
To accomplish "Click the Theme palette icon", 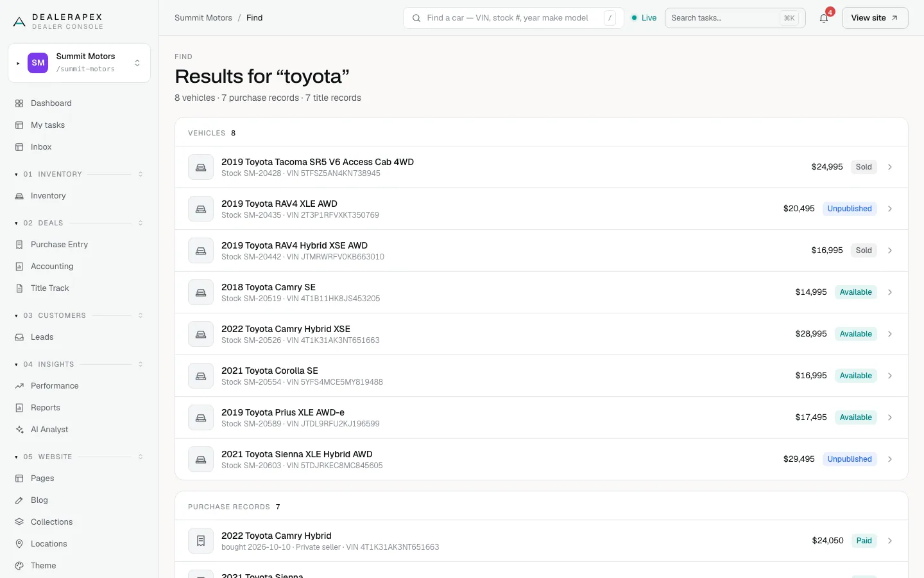I will pos(19,566).
